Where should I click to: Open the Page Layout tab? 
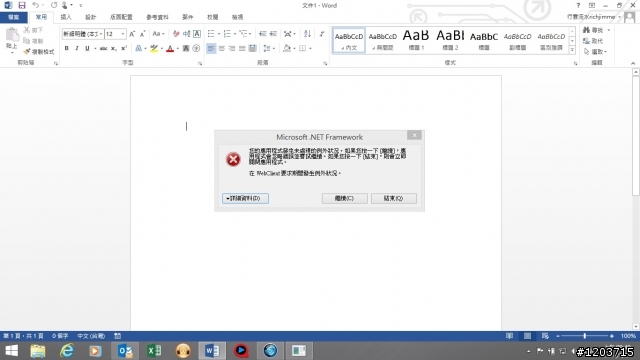(121, 17)
